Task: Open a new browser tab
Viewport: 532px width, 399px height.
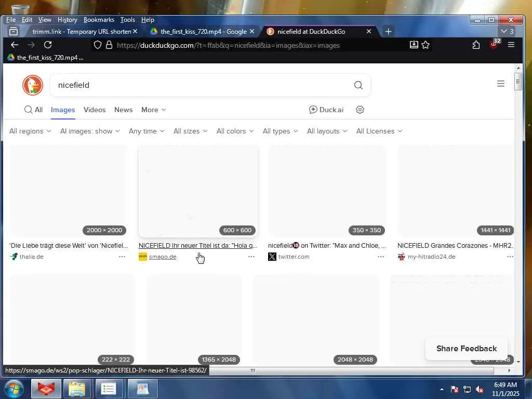Action: (389, 32)
